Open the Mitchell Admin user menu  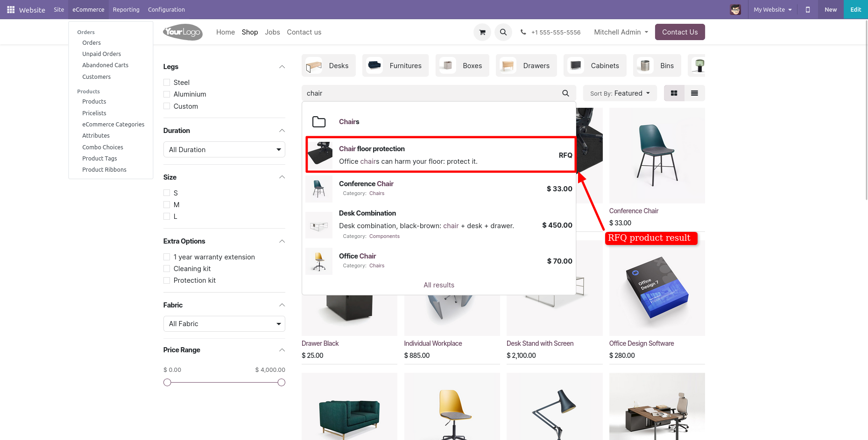click(621, 32)
